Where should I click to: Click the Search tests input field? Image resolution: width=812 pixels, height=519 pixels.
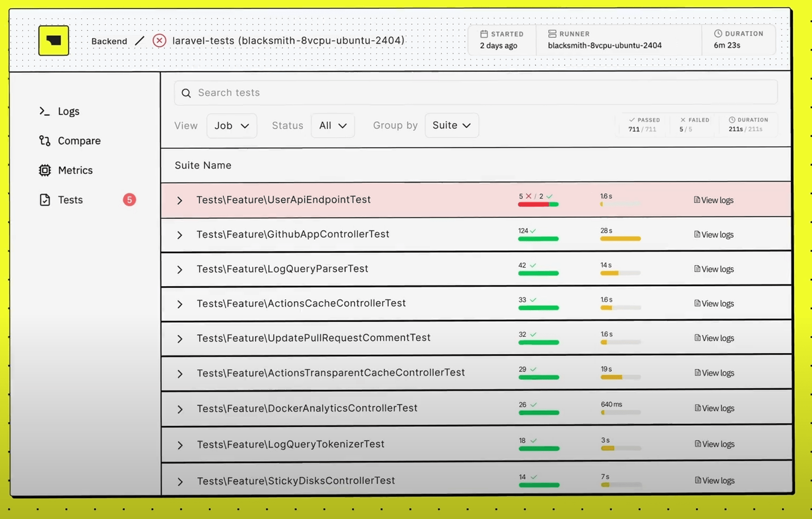click(475, 93)
